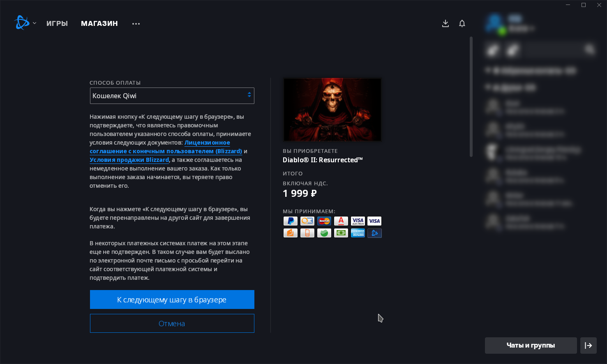Click the Visa Electron payment icon
Screen dimensions: 607x364
(x=358, y=221)
